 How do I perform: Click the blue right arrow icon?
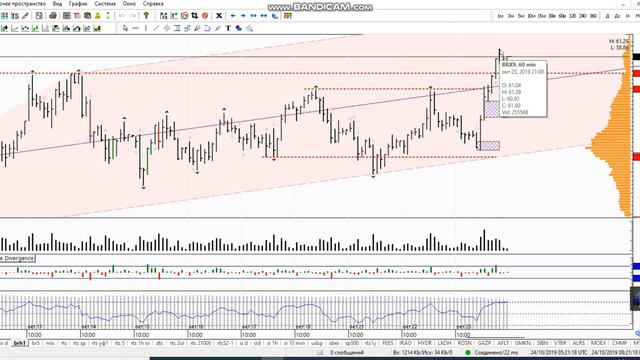243,16
